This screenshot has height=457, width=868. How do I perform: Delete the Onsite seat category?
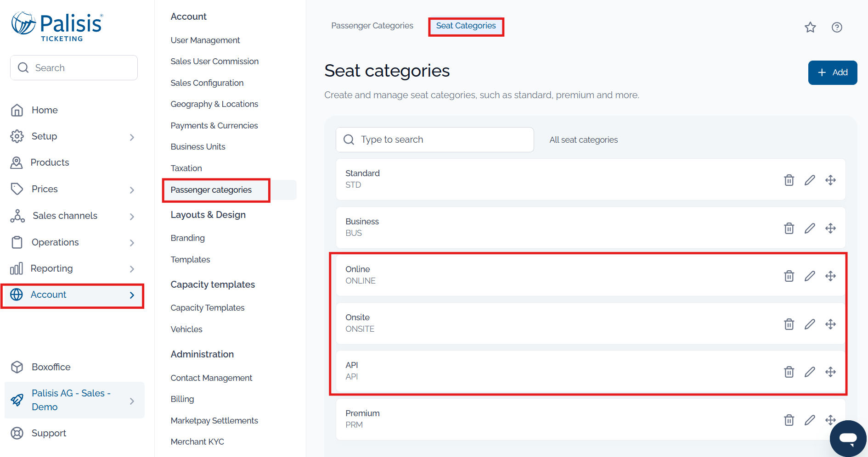(x=789, y=324)
